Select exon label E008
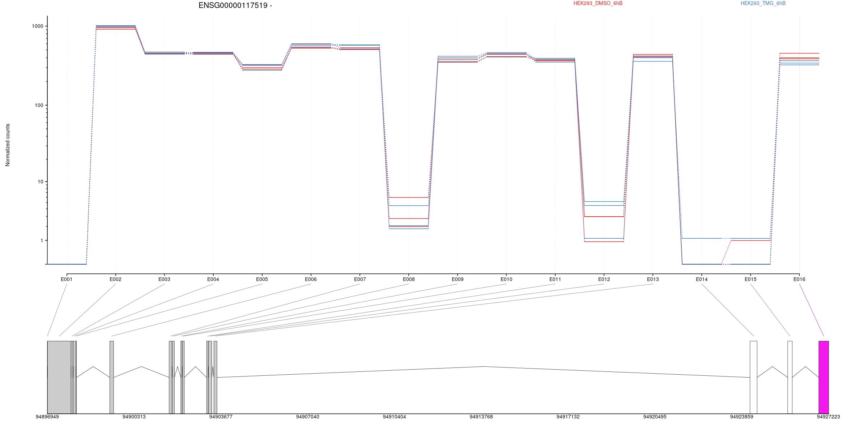The image size is (868, 434). (409, 279)
